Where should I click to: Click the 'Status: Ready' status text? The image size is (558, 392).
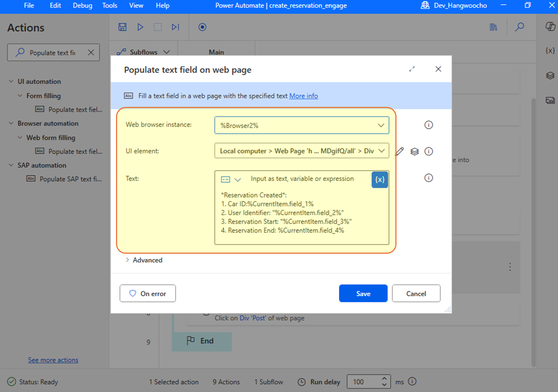pyautogui.click(x=38, y=382)
